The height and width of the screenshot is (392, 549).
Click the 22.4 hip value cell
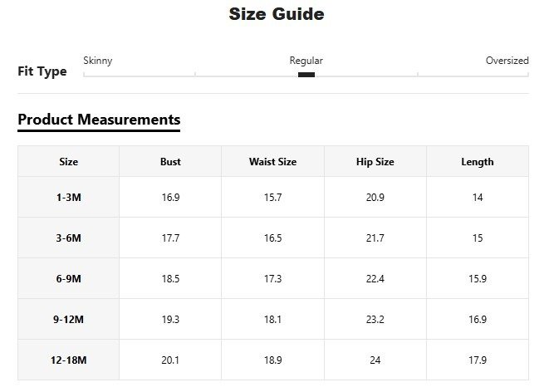tap(375, 279)
